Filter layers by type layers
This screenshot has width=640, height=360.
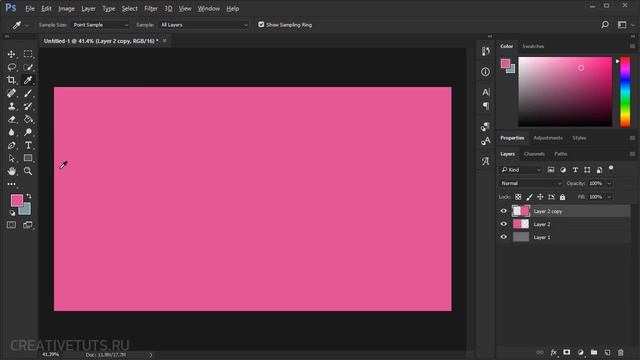(x=575, y=170)
